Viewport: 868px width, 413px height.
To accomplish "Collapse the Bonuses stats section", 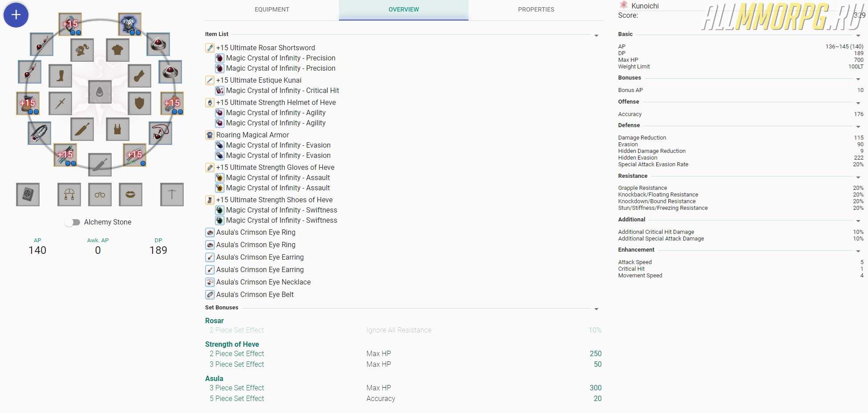I will [x=858, y=79].
